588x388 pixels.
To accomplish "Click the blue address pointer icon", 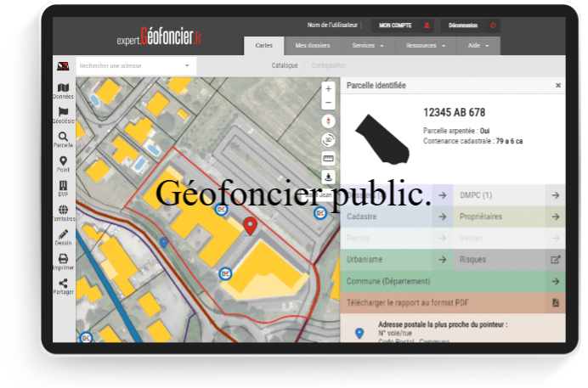I will pyautogui.click(x=359, y=333).
